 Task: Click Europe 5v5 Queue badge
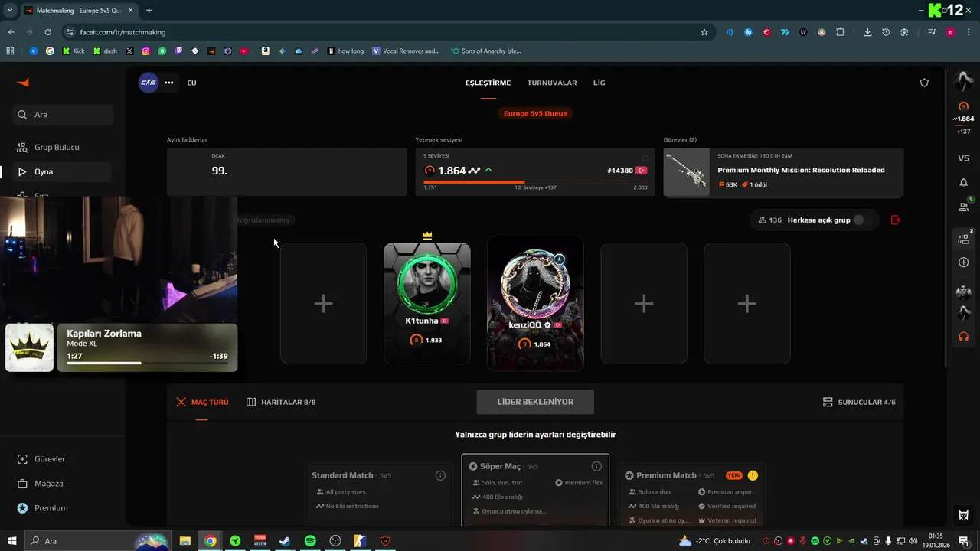click(535, 113)
